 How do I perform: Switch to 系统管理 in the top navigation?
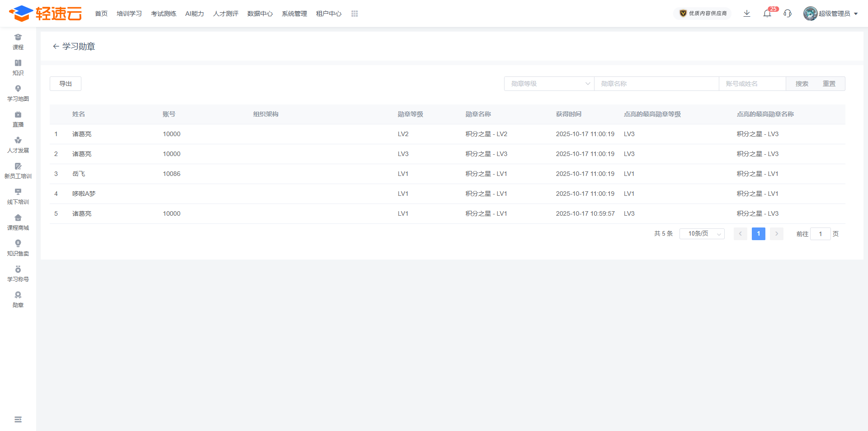tap(294, 14)
